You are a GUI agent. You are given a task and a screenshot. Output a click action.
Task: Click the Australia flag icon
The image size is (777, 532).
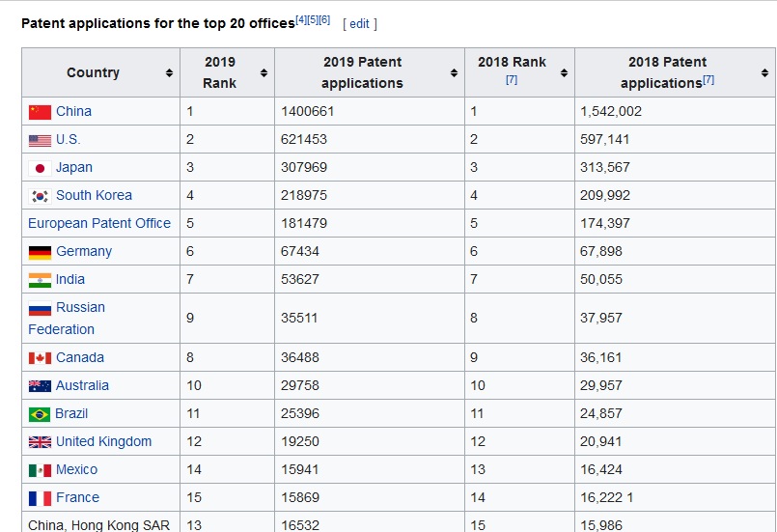point(40,386)
